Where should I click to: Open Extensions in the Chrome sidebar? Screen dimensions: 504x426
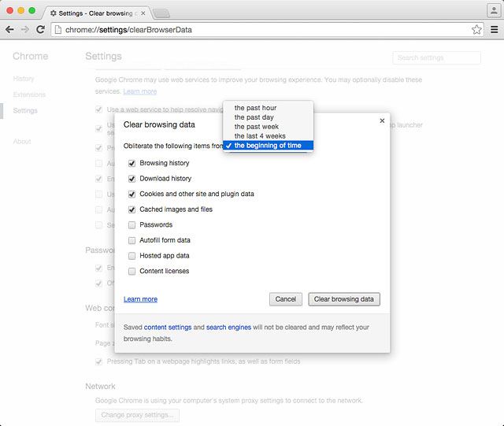pyautogui.click(x=29, y=94)
